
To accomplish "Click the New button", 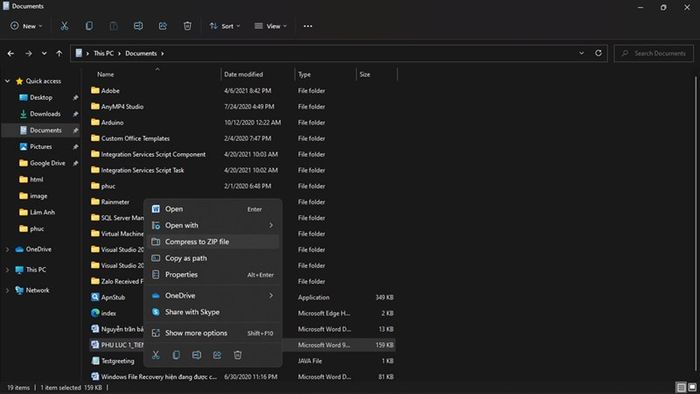I will (x=26, y=26).
